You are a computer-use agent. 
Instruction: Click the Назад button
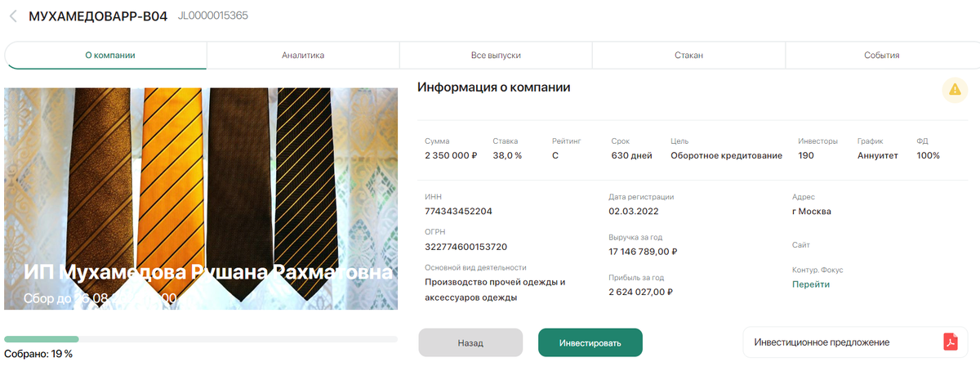[470, 342]
